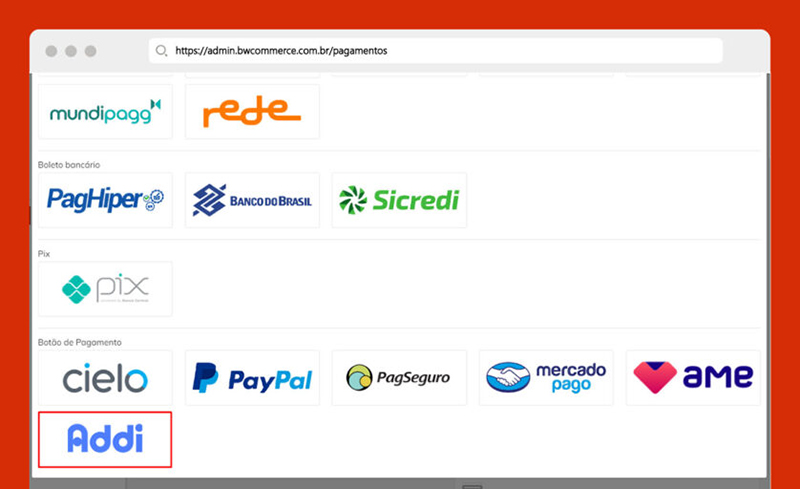The width and height of the screenshot is (800, 489).
Task: Click the middle gray window control dot
Action: (71, 51)
